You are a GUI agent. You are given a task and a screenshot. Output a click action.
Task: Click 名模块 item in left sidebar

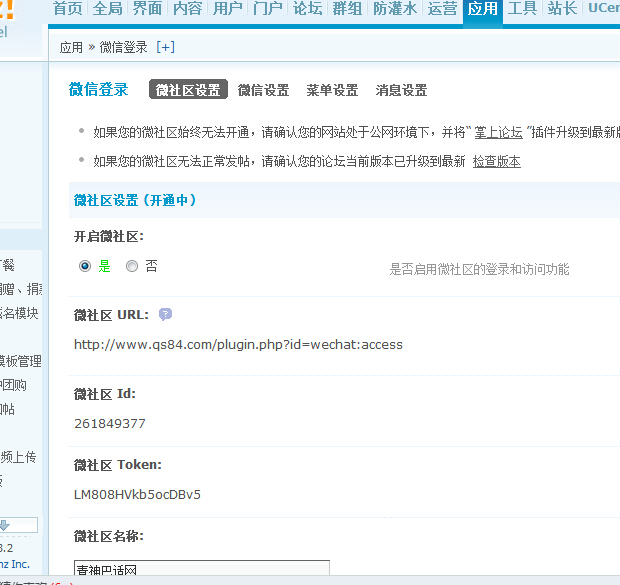19,313
